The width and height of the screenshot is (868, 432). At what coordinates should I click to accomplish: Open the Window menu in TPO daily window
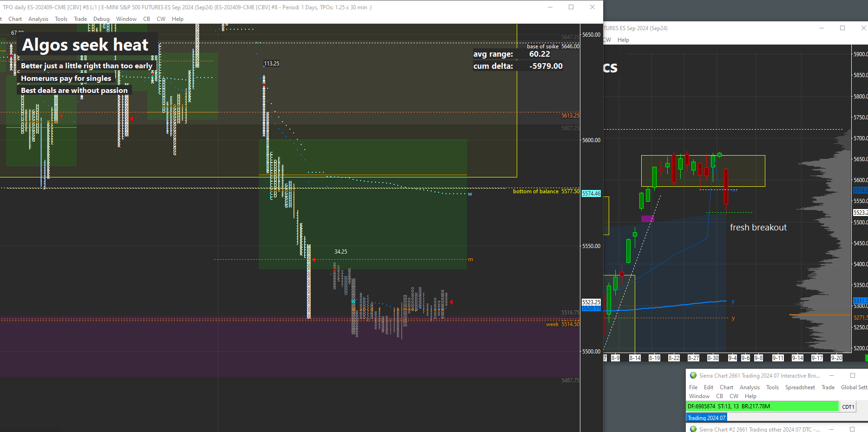[126, 19]
